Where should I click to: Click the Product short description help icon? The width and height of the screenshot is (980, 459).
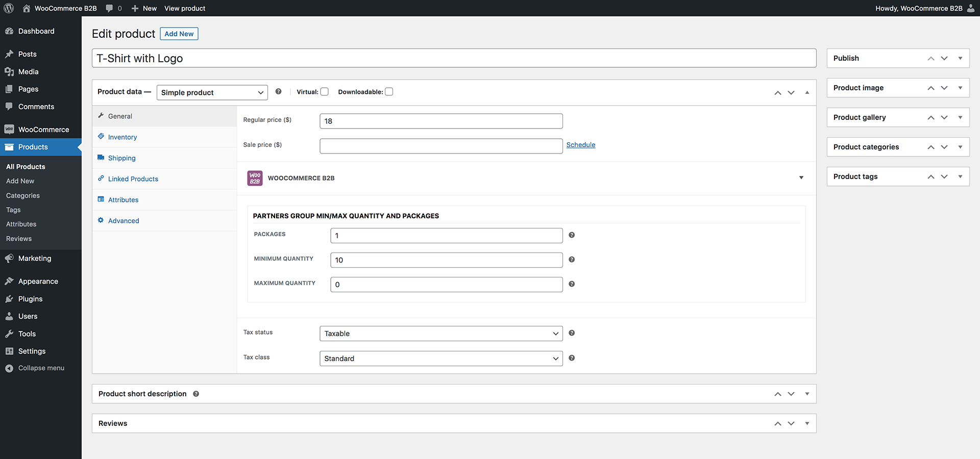pyautogui.click(x=196, y=394)
